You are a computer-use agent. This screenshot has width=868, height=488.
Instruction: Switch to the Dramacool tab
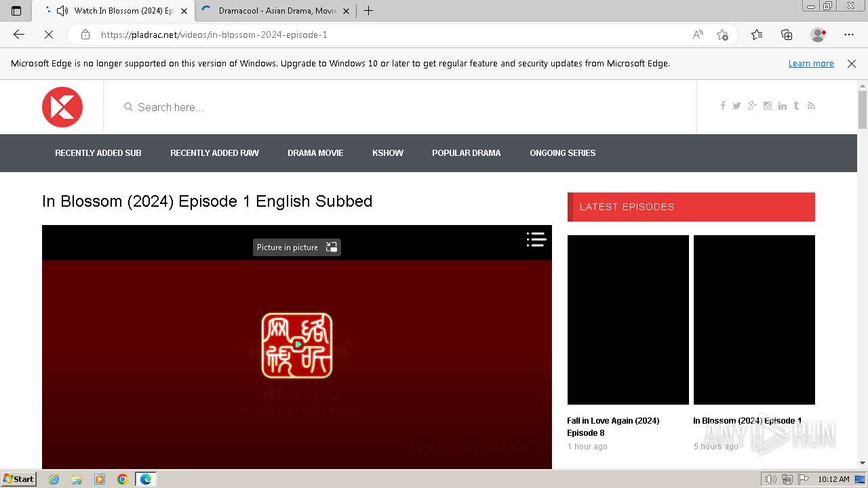click(x=277, y=11)
